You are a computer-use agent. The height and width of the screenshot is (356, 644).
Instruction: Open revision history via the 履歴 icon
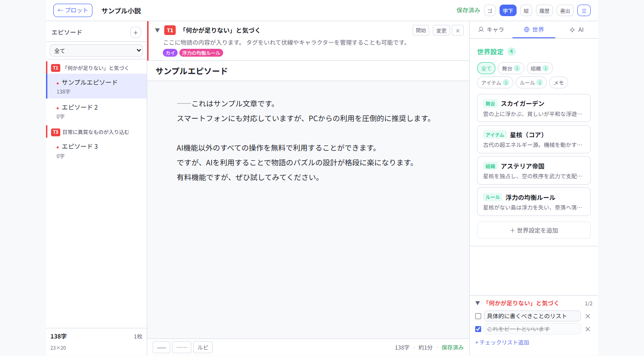[544, 10]
